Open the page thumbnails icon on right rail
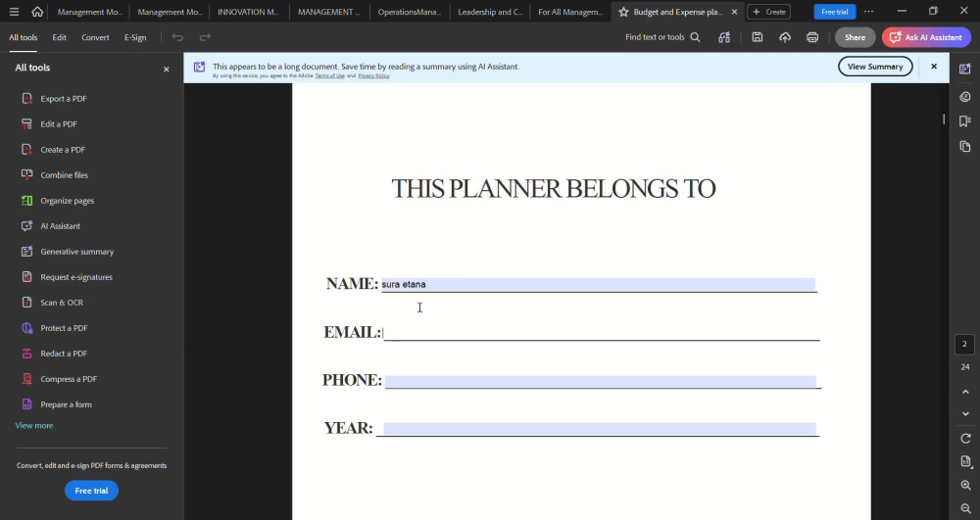Image resolution: width=980 pixels, height=520 pixels. 965,147
